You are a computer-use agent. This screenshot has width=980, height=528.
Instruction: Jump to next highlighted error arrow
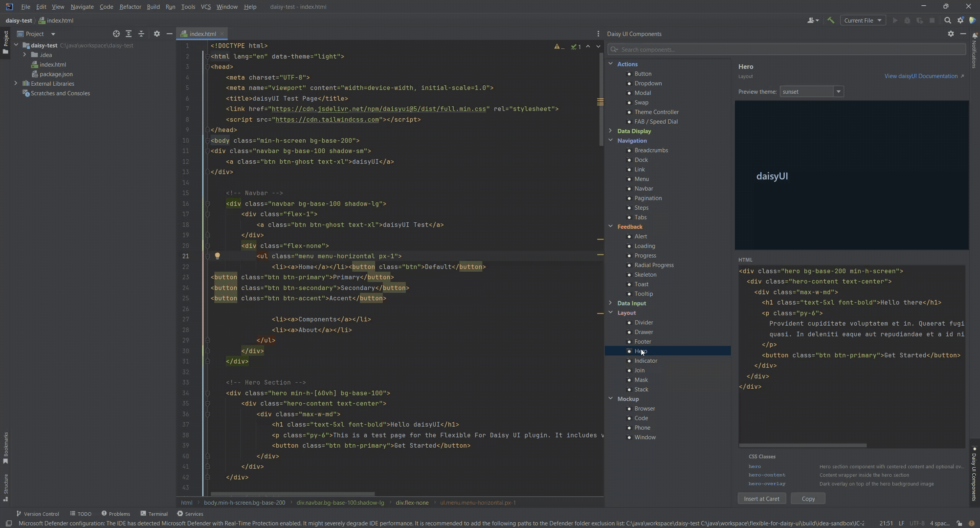tap(598, 46)
